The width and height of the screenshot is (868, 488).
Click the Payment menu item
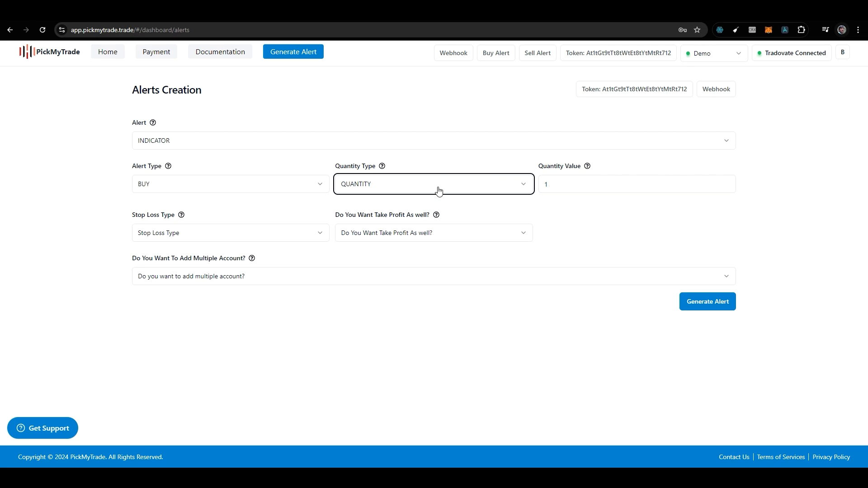[156, 52]
